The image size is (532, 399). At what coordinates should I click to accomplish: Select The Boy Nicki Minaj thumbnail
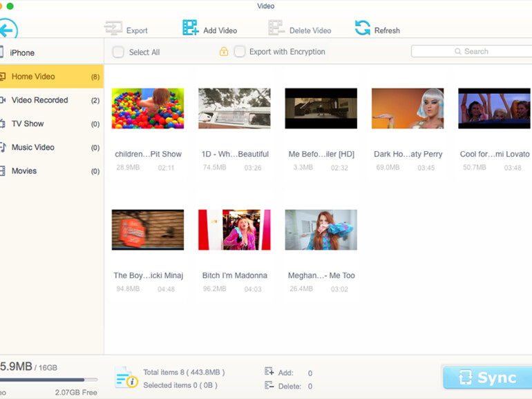pyautogui.click(x=148, y=230)
